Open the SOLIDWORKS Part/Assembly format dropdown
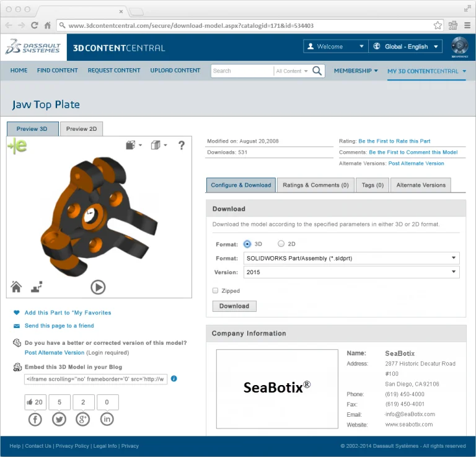The height and width of the screenshot is (457, 476). [351, 258]
